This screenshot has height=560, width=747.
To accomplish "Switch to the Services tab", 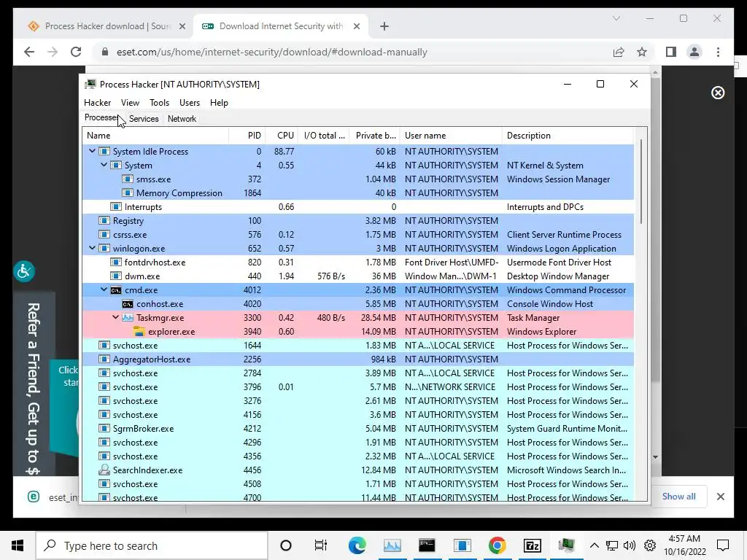I will [x=144, y=119].
